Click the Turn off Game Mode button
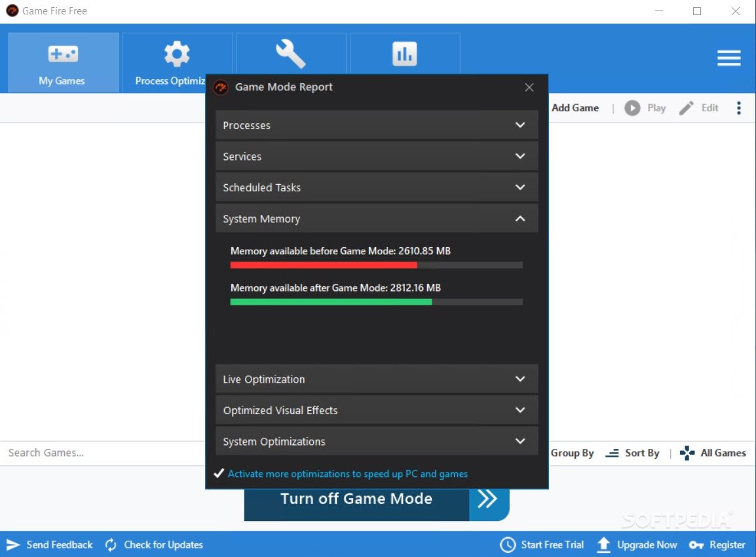This screenshot has width=756, height=557. [356, 504]
